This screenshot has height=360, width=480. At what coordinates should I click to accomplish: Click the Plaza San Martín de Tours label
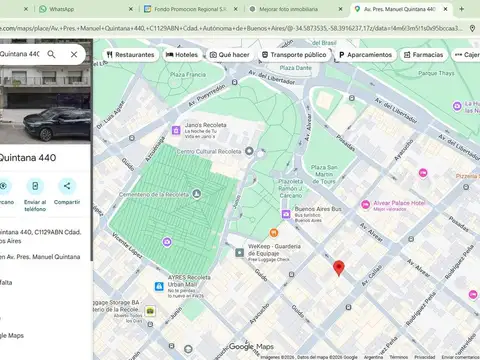pos(324,174)
